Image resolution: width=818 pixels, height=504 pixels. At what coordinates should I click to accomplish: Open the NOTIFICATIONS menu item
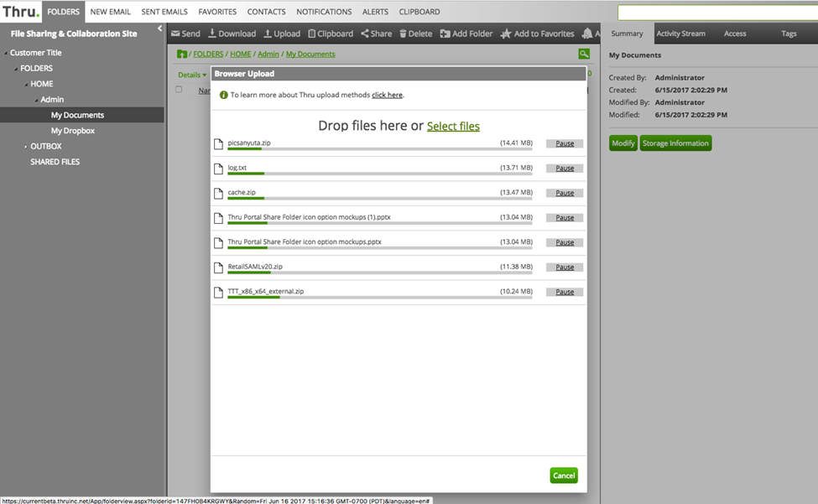(x=324, y=12)
